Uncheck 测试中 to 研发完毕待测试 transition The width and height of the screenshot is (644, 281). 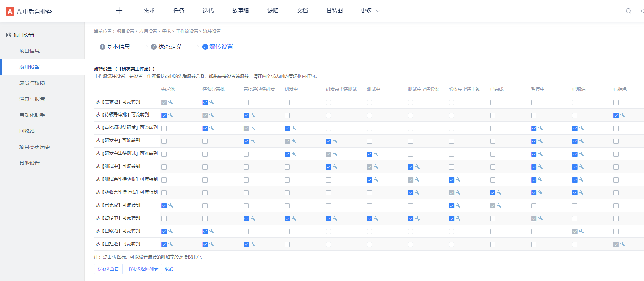[328, 167]
